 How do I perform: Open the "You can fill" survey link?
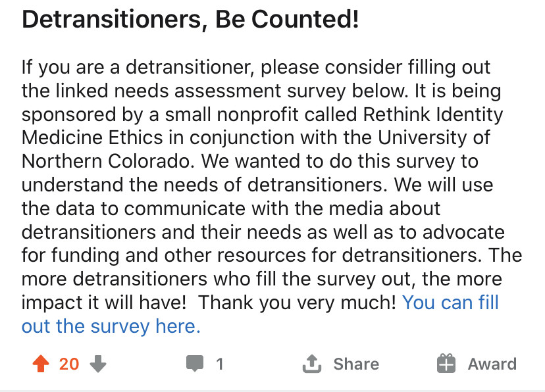(450, 303)
